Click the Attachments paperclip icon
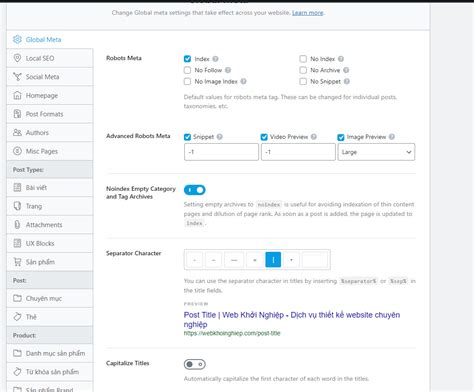 [17, 225]
